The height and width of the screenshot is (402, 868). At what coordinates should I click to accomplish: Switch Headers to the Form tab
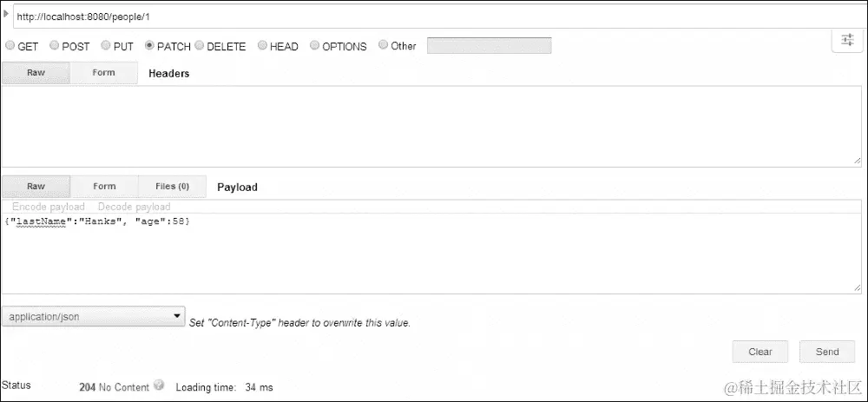(103, 73)
